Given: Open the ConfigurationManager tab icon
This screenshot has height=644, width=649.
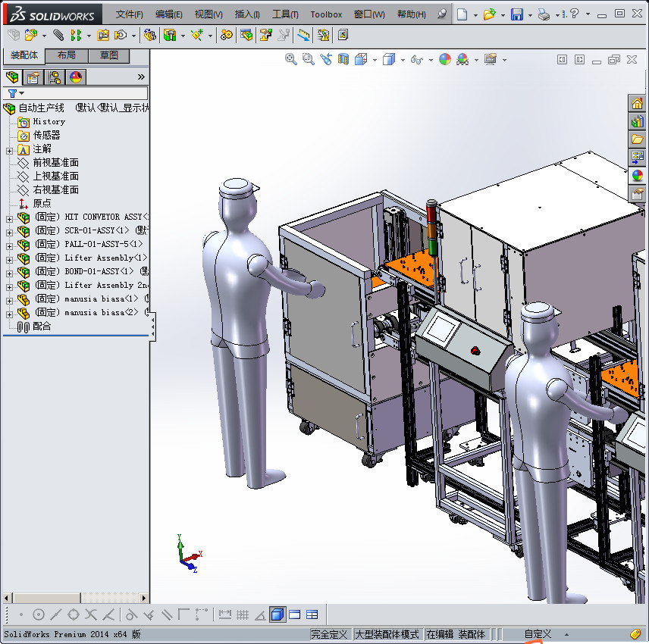Looking at the screenshot, I should 55,77.
